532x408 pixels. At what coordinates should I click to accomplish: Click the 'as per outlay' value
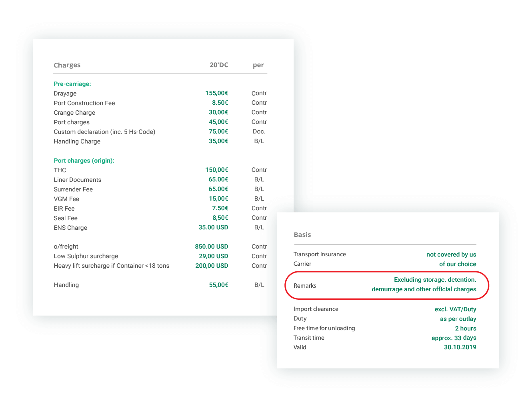pyautogui.click(x=458, y=319)
